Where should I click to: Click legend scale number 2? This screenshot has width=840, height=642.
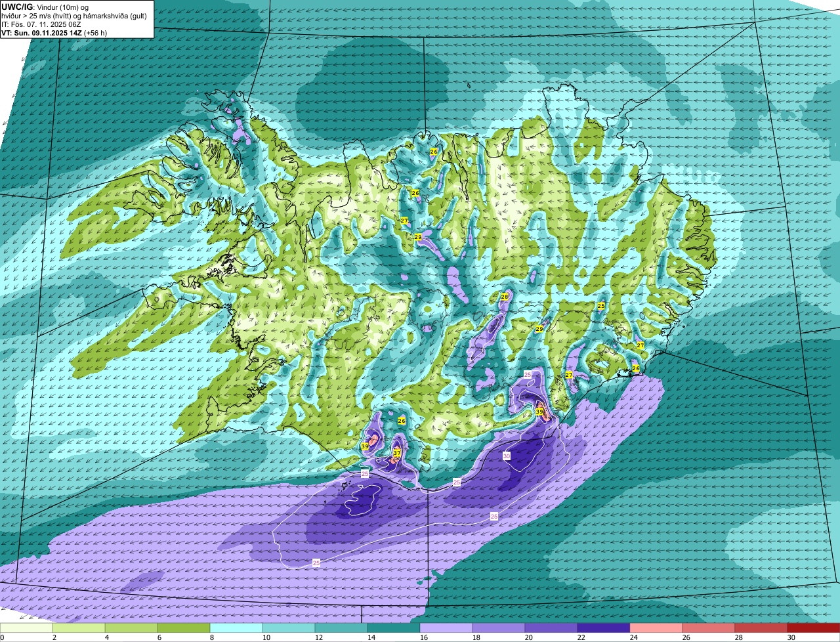54,637
